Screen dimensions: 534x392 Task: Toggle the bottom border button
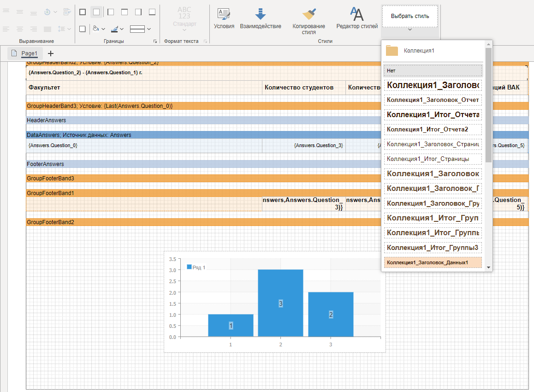point(152,12)
